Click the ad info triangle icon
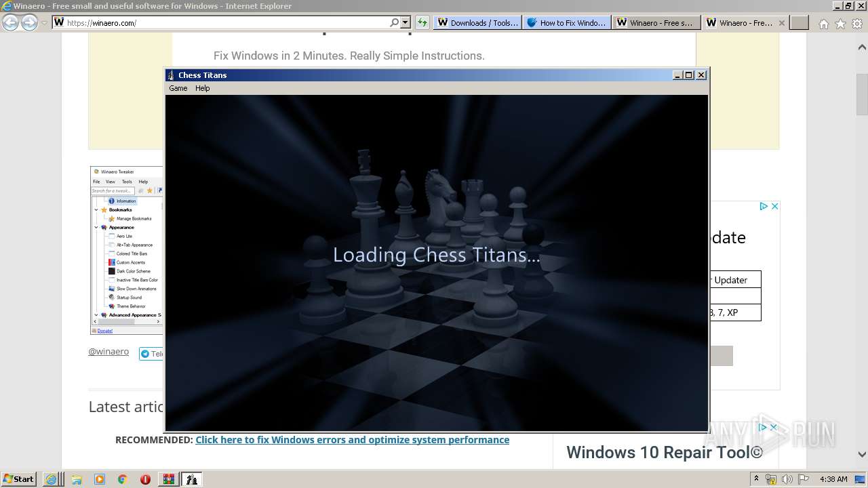Viewport: 868px width, 488px height. (x=763, y=206)
